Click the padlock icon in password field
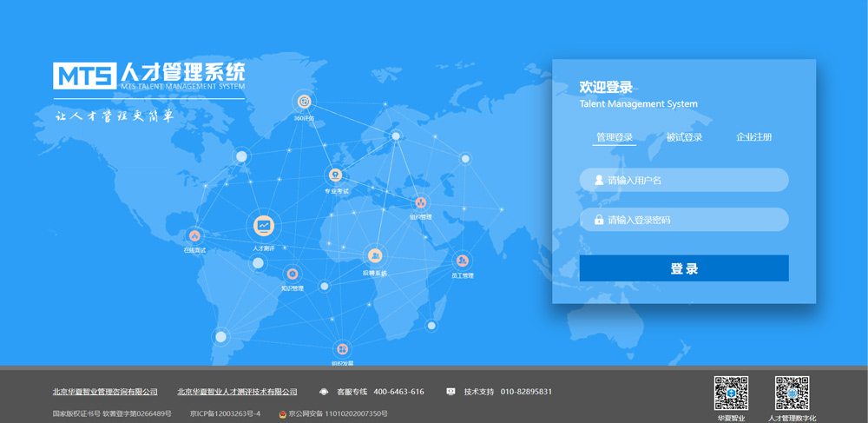 (598, 220)
